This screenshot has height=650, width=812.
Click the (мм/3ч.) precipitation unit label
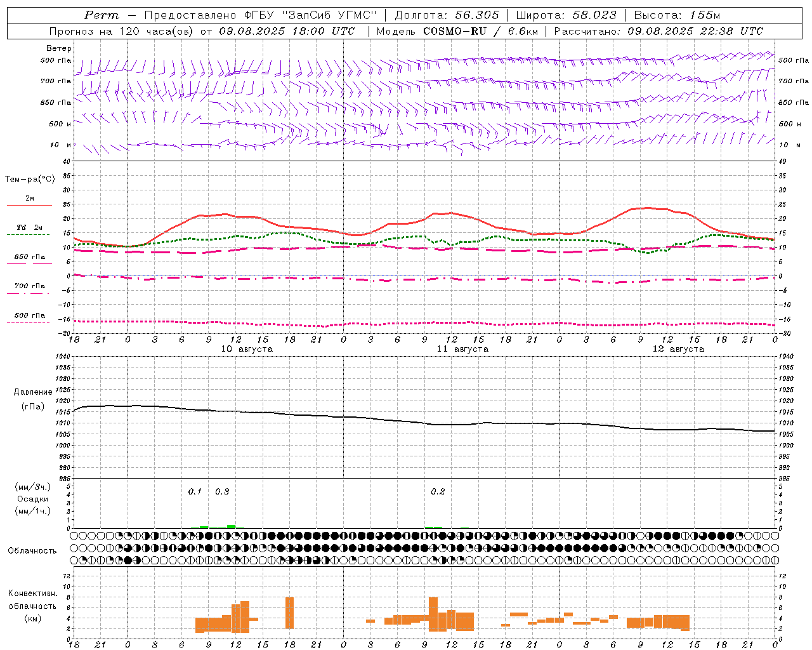click(33, 487)
